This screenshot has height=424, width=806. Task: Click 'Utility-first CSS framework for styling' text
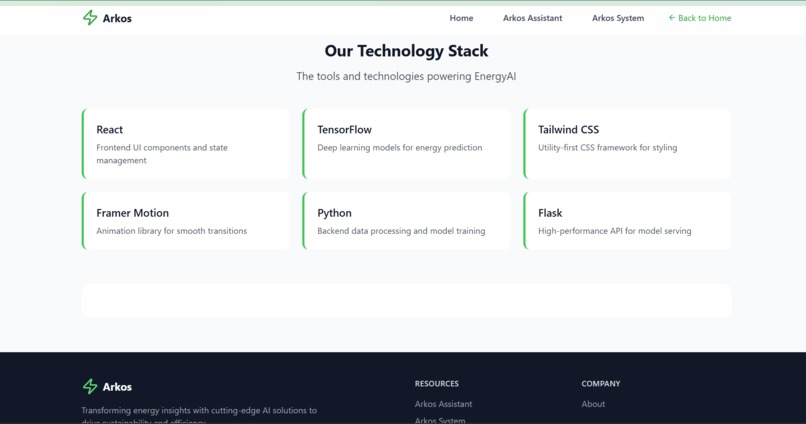pos(608,148)
